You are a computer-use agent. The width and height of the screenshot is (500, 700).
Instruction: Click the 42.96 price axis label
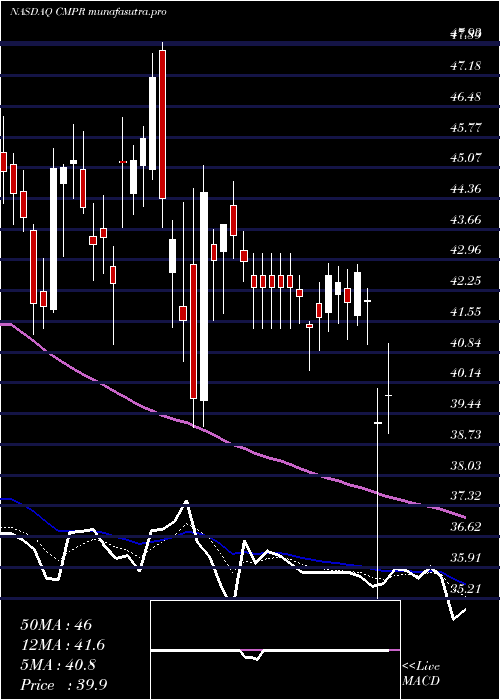(x=466, y=250)
